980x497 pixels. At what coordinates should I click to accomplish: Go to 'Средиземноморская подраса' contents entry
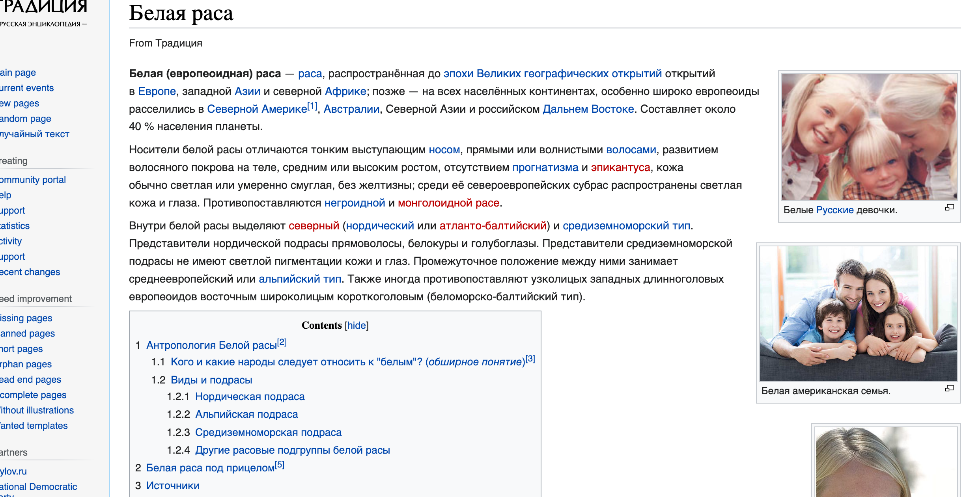(268, 432)
